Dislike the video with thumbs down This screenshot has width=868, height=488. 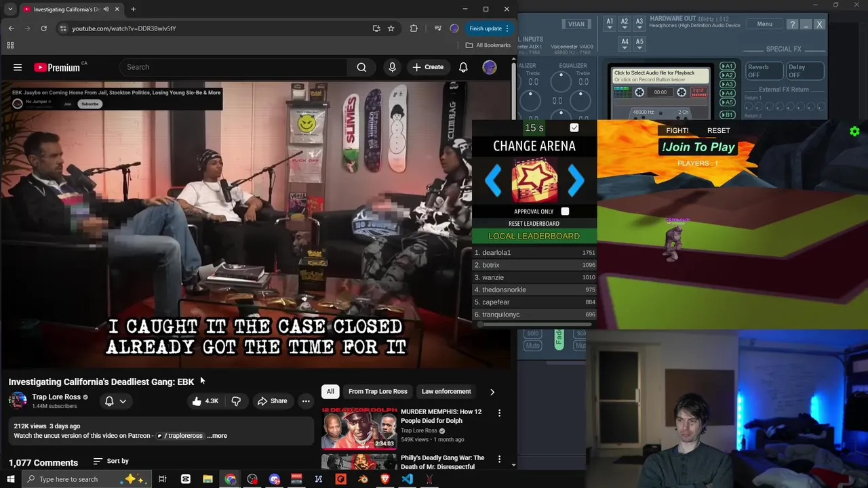click(x=236, y=401)
